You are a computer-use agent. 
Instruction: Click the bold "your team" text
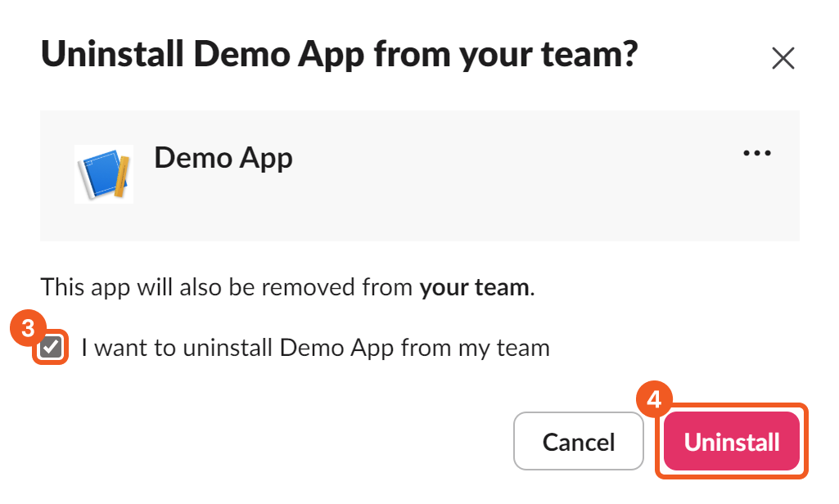click(474, 287)
